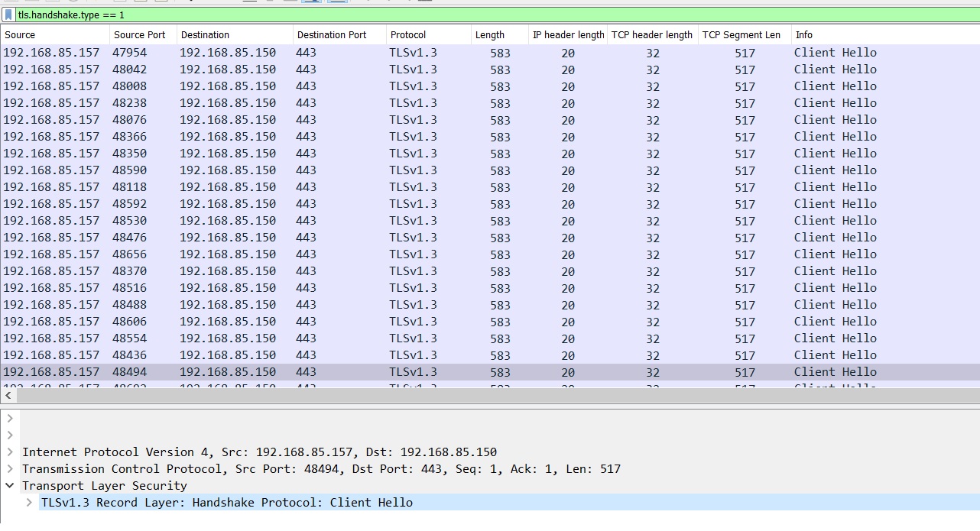Expand the TLSv1.3 Record Layer entry

(29, 502)
